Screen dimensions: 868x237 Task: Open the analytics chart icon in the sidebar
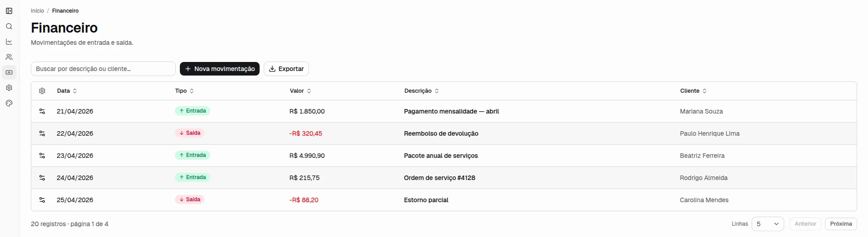(x=9, y=42)
